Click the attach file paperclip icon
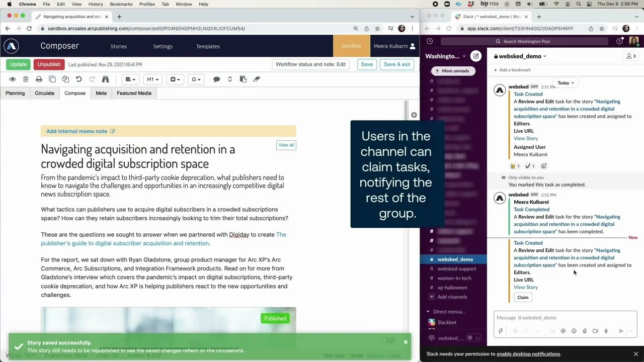 tap(585, 331)
